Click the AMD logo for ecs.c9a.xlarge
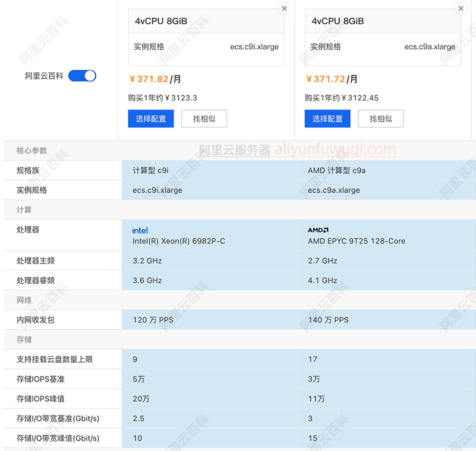Viewport: 476px width, 451px height. tap(316, 229)
